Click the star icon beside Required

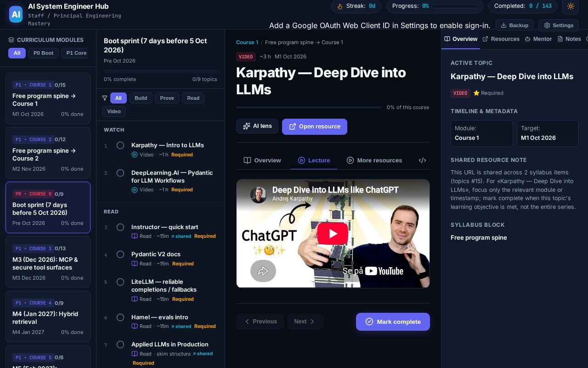476,93
